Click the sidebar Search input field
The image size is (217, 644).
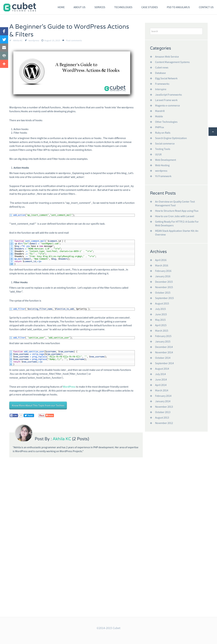coord(176,31)
